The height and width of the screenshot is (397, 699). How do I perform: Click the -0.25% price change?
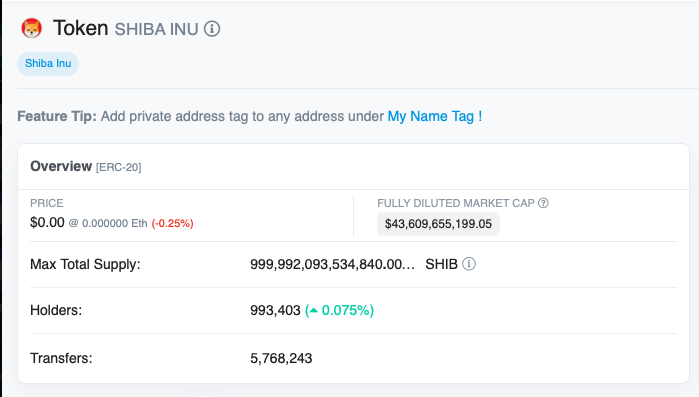click(173, 223)
